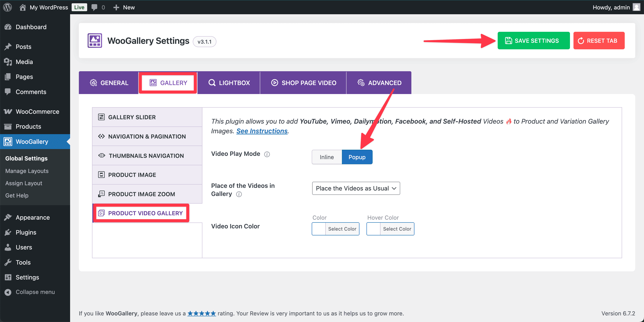Click the Collapse menu arrow icon
Image resolution: width=644 pixels, height=322 pixels.
(x=8, y=292)
